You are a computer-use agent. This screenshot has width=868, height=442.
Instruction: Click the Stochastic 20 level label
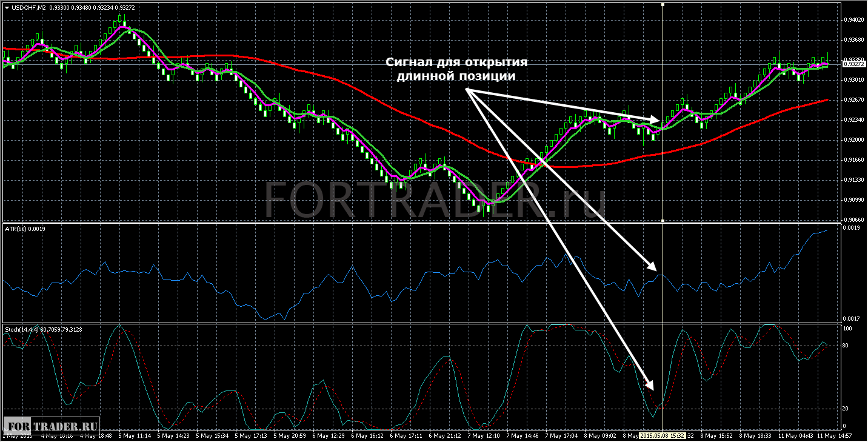tap(847, 409)
